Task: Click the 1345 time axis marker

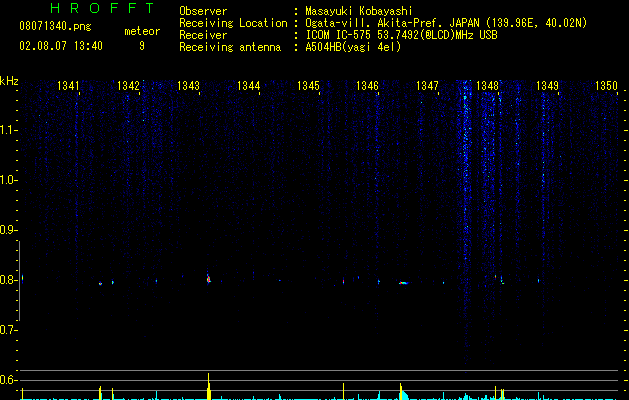Action: coord(308,86)
